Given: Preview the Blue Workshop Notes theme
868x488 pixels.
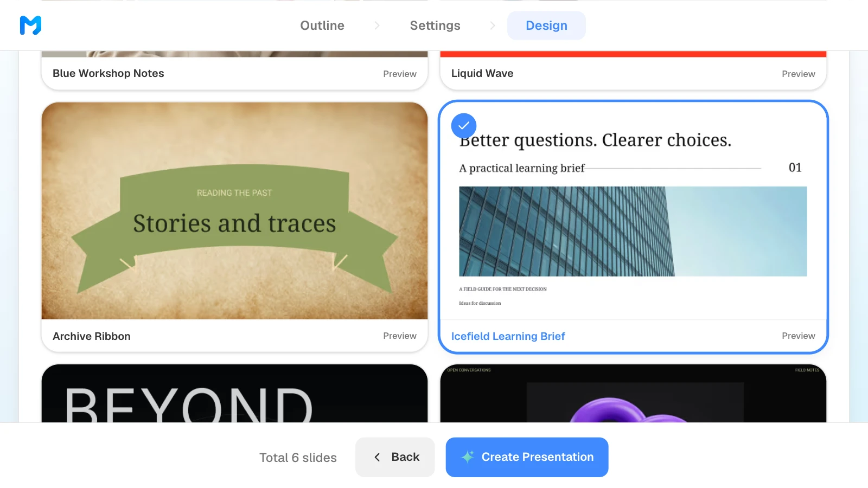Looking at the screenshot, I should pos(400,74).
